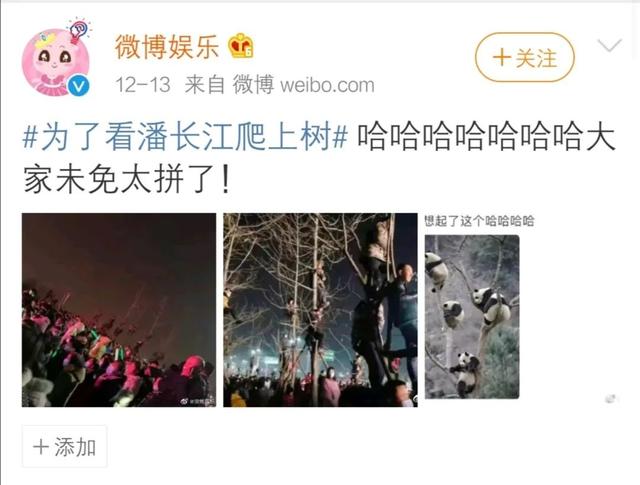Click the lightbulb badge above the avatar

pyautogui.click(x=79, y=29)
